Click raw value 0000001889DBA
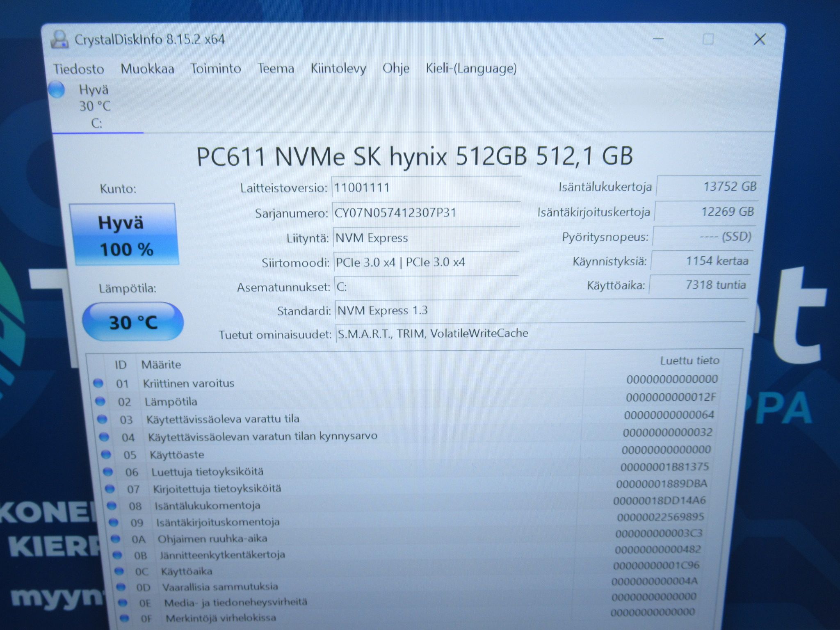840x630 pixels. click(662, 484)
